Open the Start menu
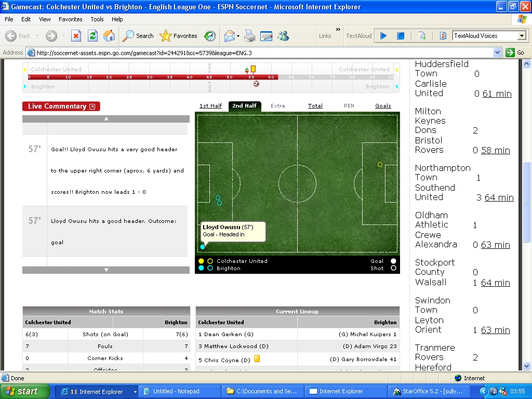 24,392
